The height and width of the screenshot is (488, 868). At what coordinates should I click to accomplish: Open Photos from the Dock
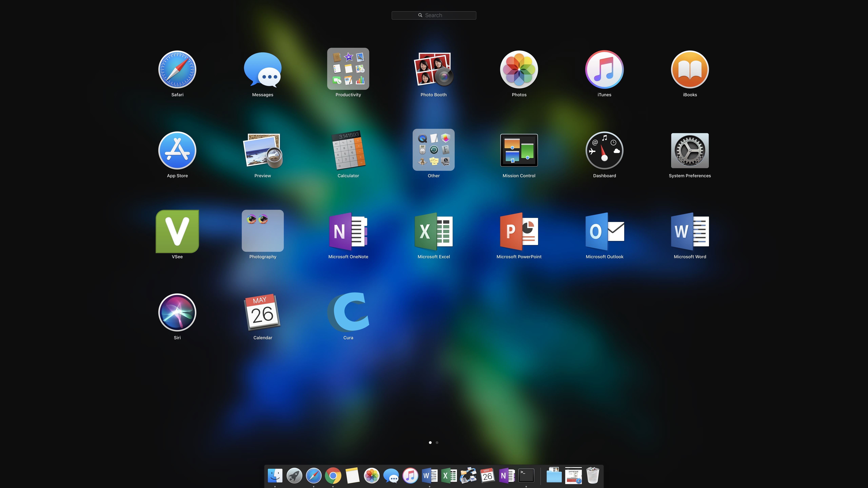(x=372, y=476)
